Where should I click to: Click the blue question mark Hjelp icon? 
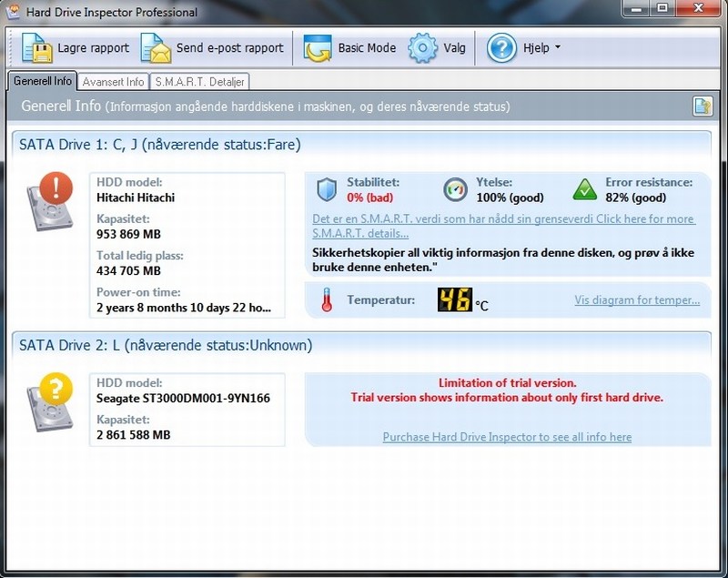click(x=501, y=48)
